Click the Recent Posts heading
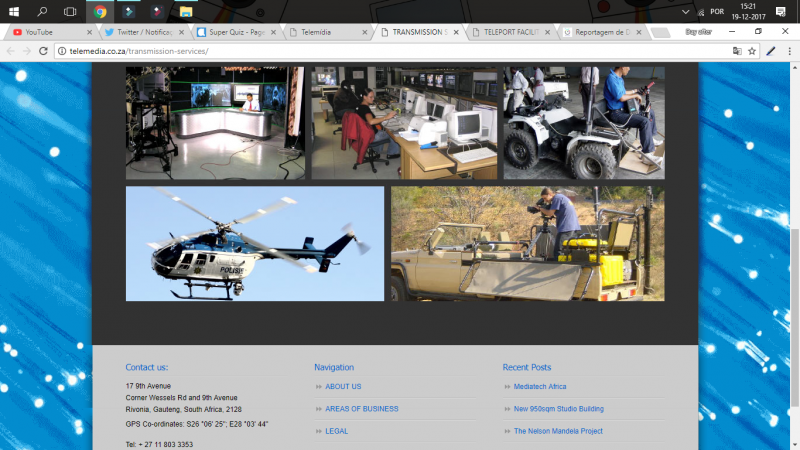This screenshot has height=450, width=800. click(x=527, y=367)
